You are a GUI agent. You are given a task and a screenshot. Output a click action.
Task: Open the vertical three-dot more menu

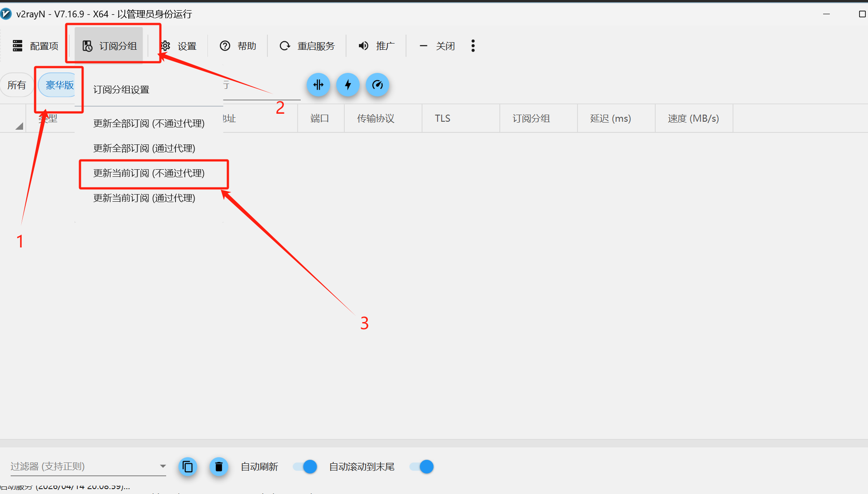tap(473, 46)
